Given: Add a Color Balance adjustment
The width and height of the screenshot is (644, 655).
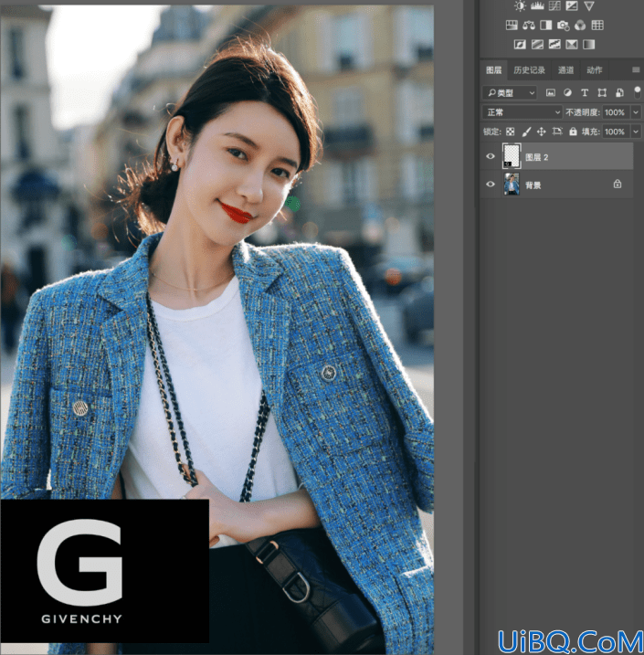Looking at the screenshot, I should (x=529, y=26).
